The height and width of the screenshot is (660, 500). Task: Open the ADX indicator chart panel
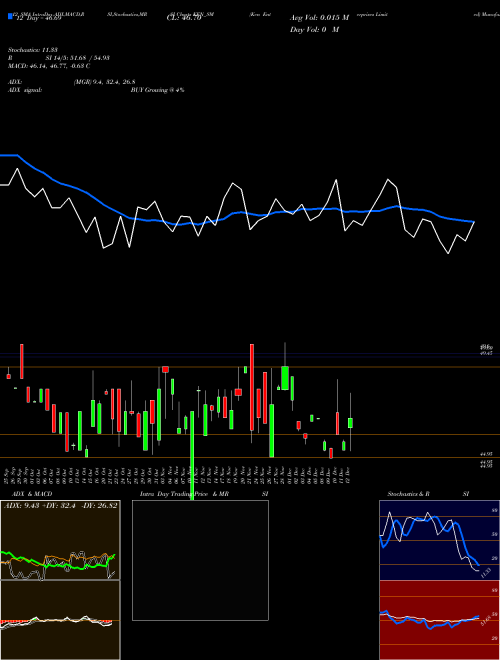pyautogui.click(x=60, y=540)
